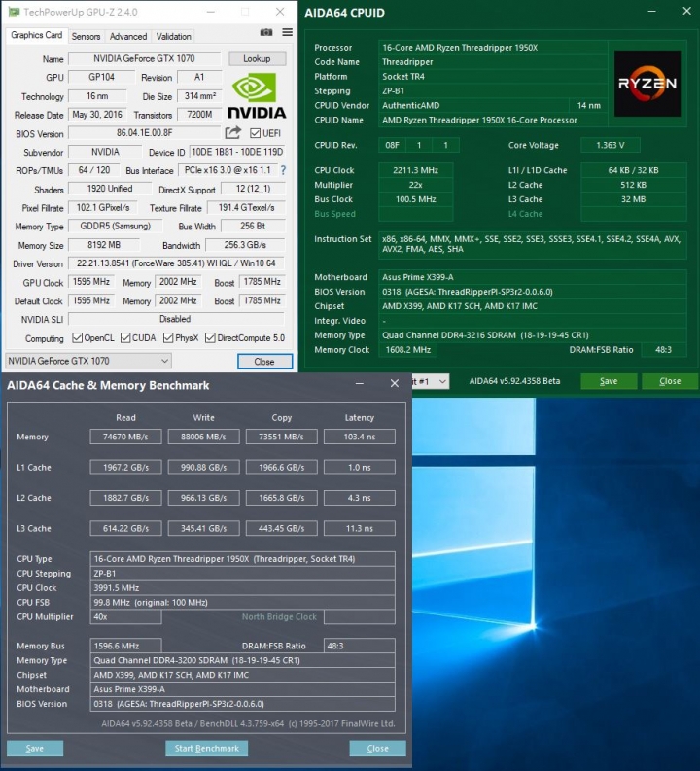Minimize the GPU-Z window
700x771 pixels.
[210, 12]
